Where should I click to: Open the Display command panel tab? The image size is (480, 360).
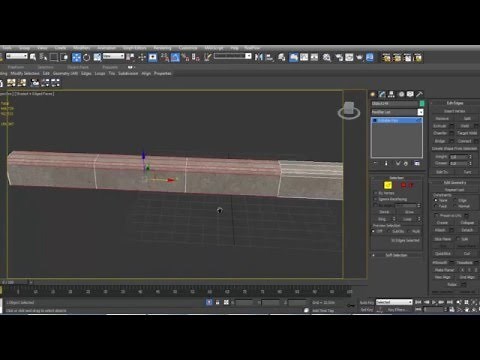tap(410, 94)
